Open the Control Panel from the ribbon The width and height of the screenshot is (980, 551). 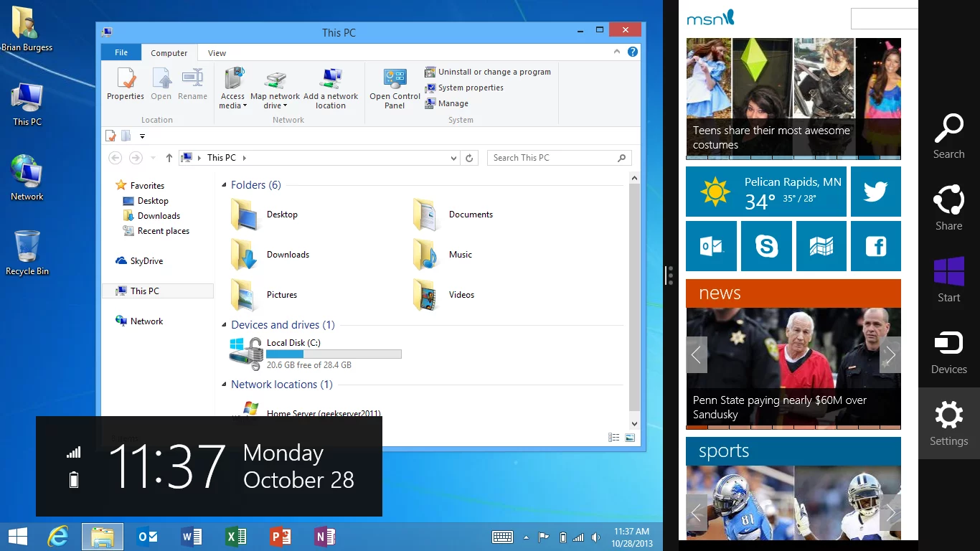point(394,86)
